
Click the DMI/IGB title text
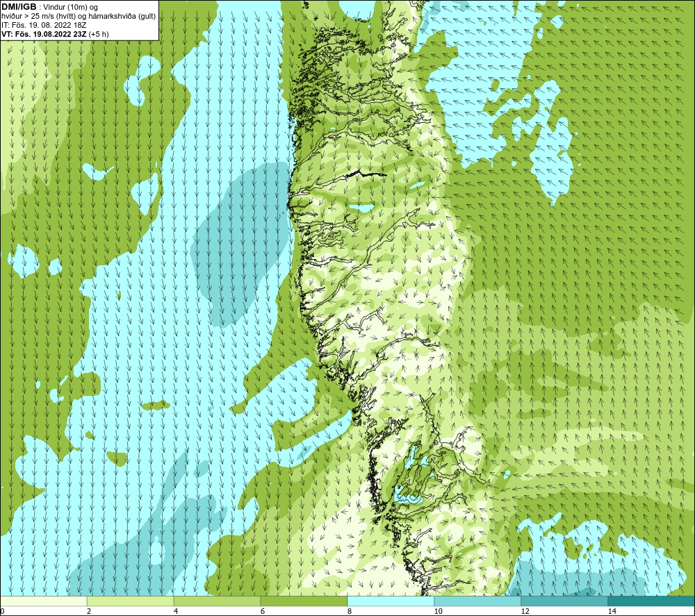point(19,7)
